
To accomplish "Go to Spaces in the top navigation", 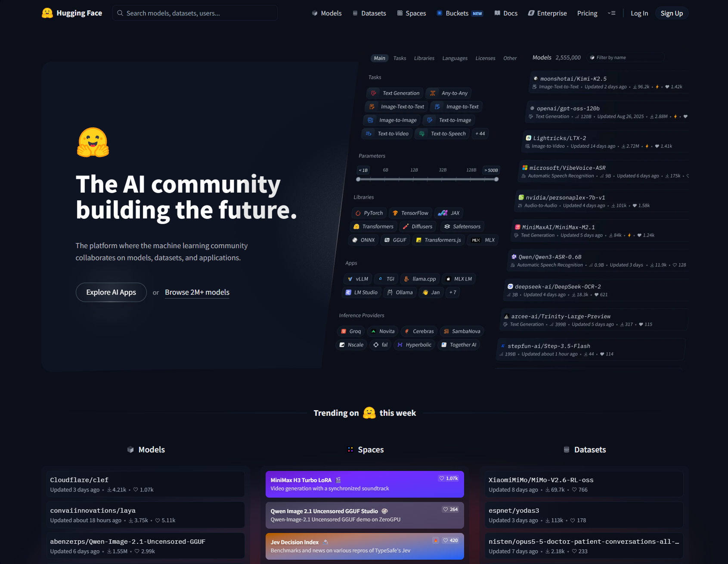I will [x=412, y=13].
